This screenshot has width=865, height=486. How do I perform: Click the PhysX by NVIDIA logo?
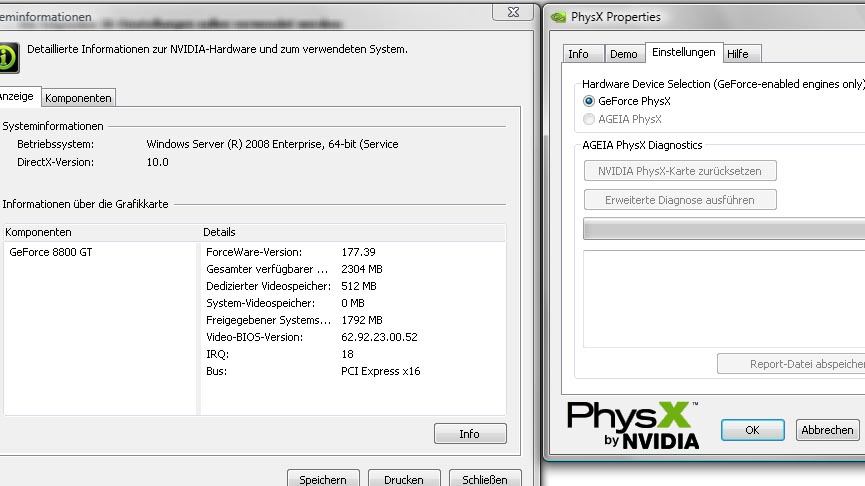point(633,425)
